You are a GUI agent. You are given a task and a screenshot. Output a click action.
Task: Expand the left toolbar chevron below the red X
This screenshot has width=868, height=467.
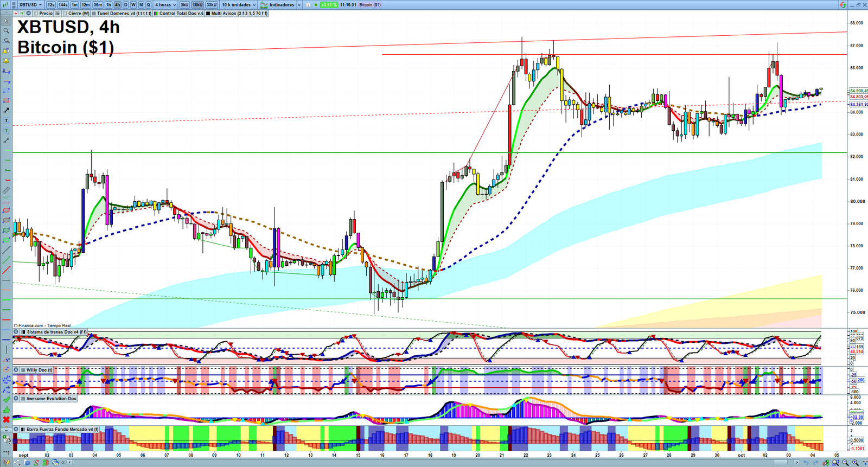[6, 430]
